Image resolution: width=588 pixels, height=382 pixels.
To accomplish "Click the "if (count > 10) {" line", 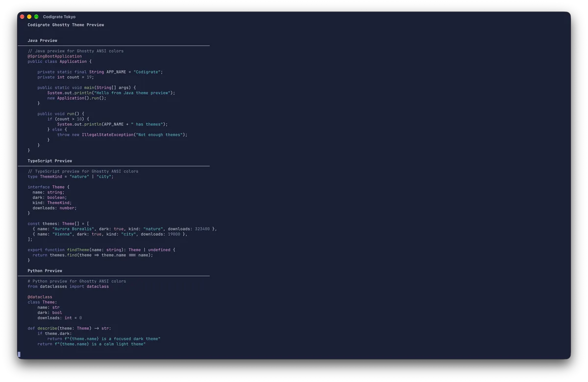I will [68, 119].
